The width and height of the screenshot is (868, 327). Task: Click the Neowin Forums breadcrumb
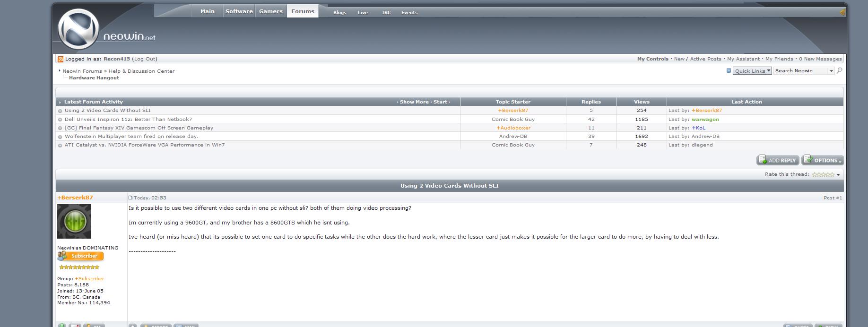pyautogui.click(x=82, y=71)
